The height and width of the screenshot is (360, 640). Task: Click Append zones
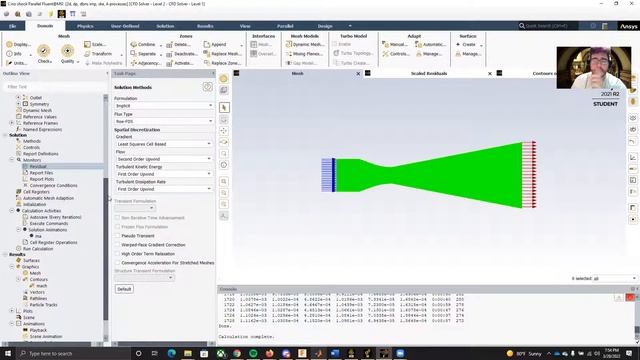[215, 44]
